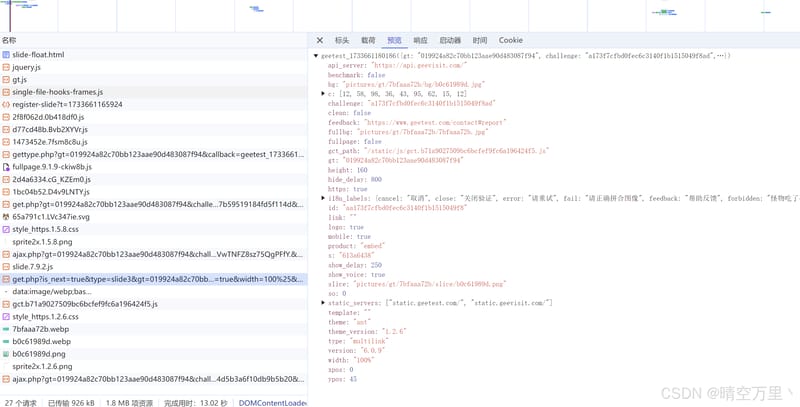The height and width of the screenshot is (407, 800).
Task: Click the image icon beside 7bfaaa72b.webp
Action: pyautogui.click(x=6, y=329)
